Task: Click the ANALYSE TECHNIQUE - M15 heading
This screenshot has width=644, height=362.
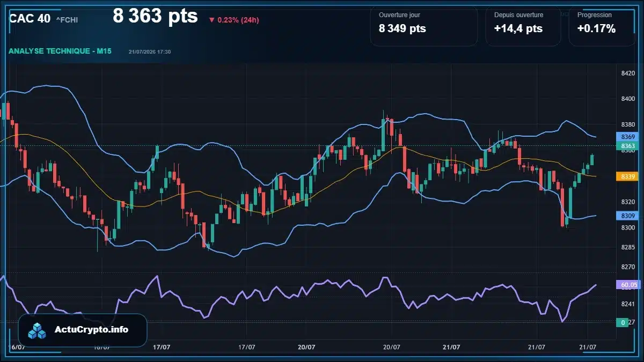Action: click(x=60, y=51)
